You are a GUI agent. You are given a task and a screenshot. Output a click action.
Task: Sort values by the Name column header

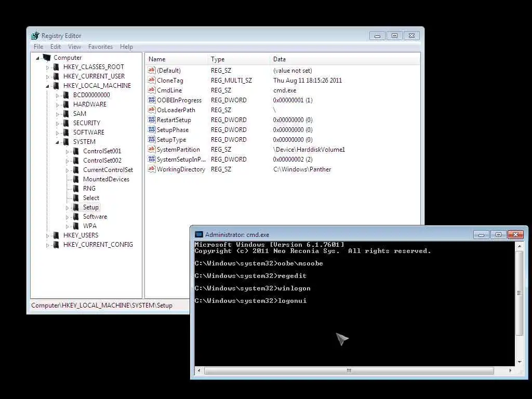(x=176, y=59)
